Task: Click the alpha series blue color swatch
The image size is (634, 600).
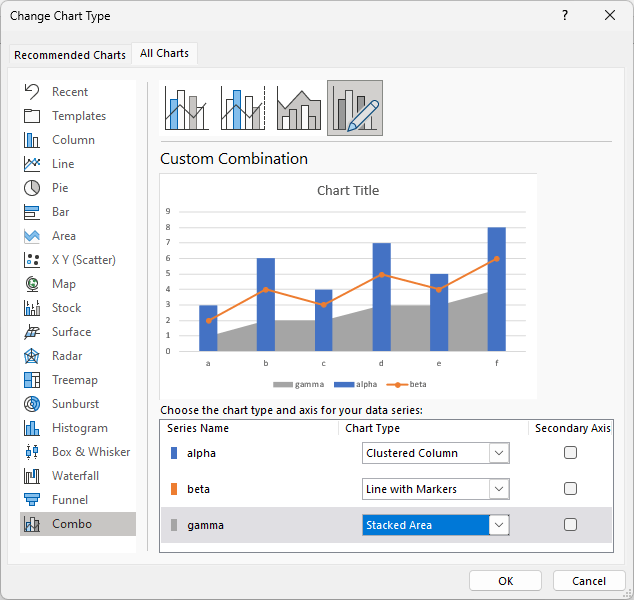Action: point(174,453)
